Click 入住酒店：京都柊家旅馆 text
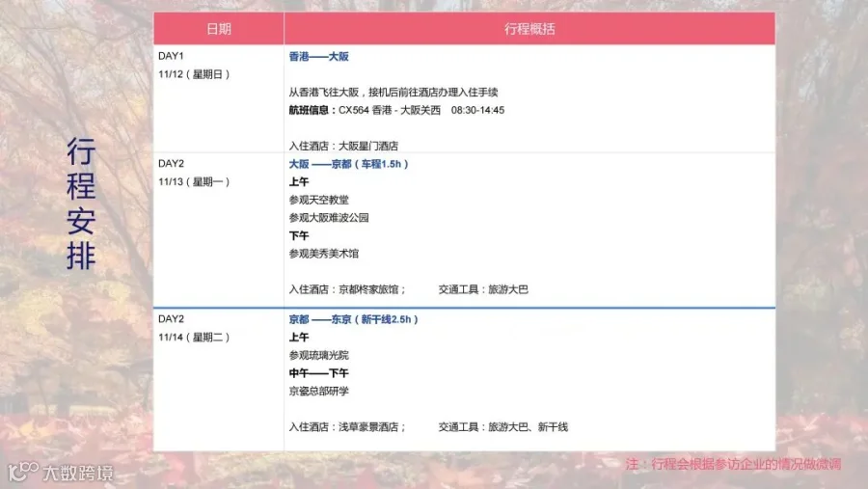The image size is (868, 489). click(347, 289)
